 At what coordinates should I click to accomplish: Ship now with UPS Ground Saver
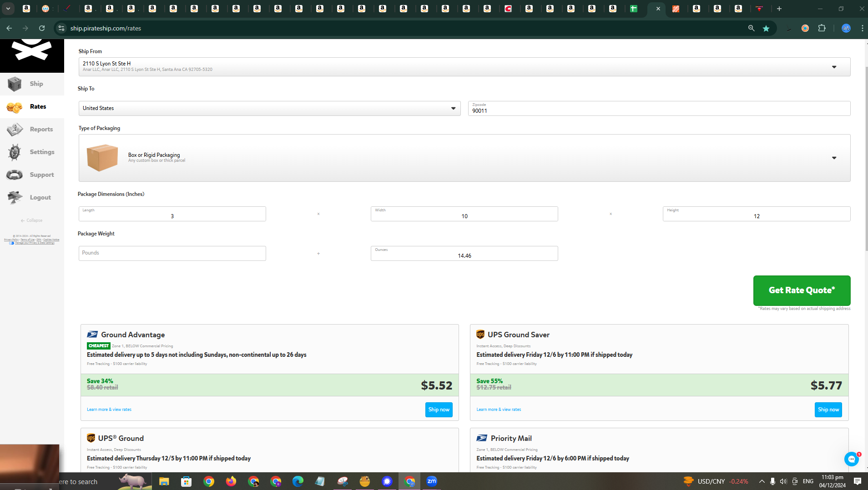pyautogui.click(x=828, y=410)
